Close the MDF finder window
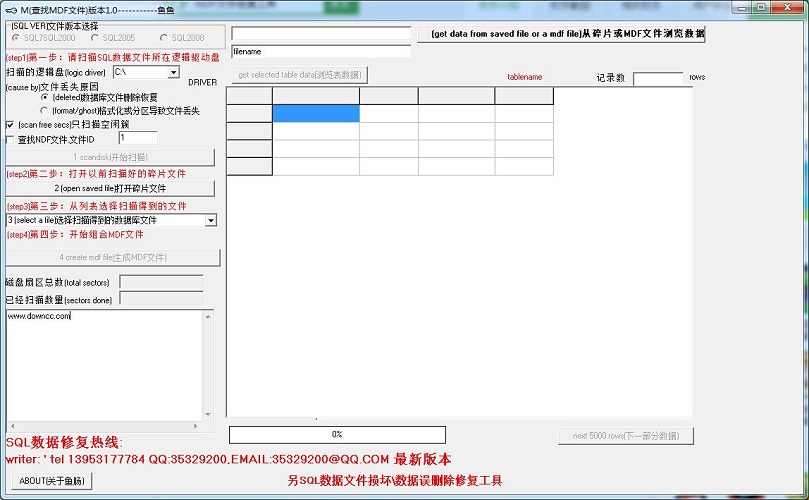This screenshot has height=500, width=809. (788, 8)
